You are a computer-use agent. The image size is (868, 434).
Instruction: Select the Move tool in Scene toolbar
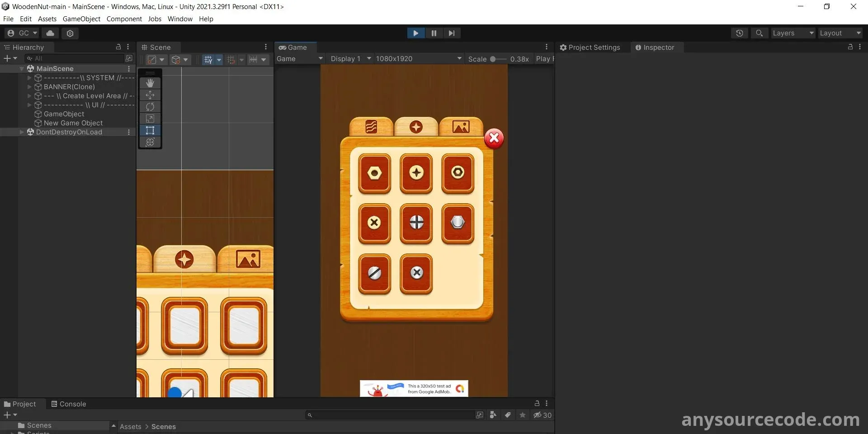(x=150, y=95)
